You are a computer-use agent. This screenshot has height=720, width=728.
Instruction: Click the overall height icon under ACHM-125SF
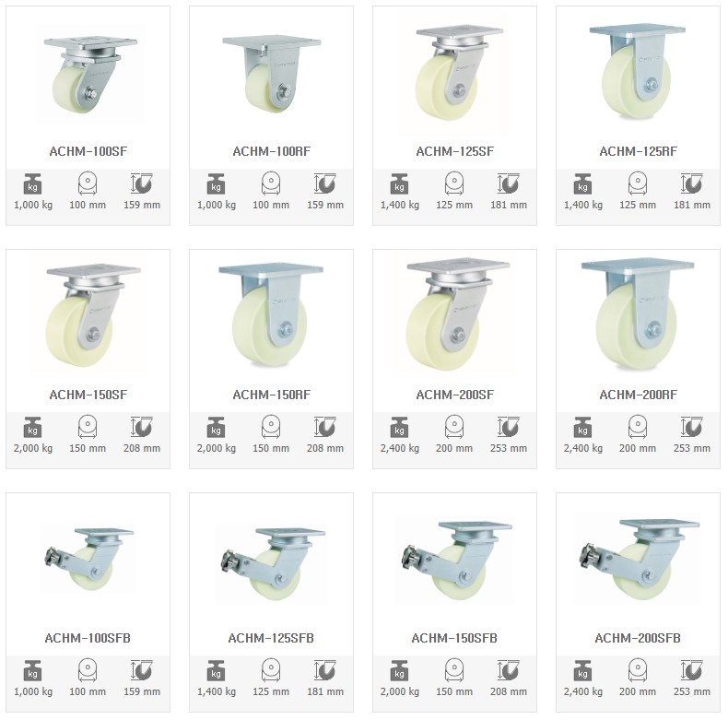click(x=508, y=183)
